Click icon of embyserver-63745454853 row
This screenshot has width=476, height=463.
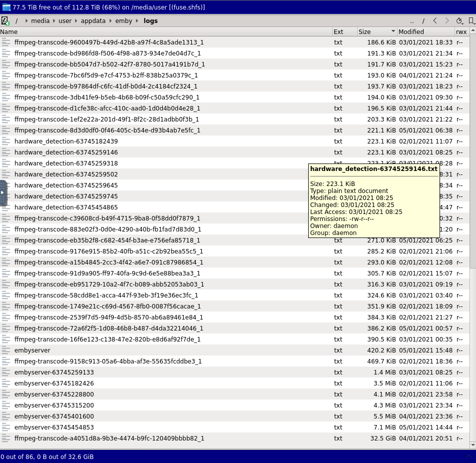tap(6, 427)
